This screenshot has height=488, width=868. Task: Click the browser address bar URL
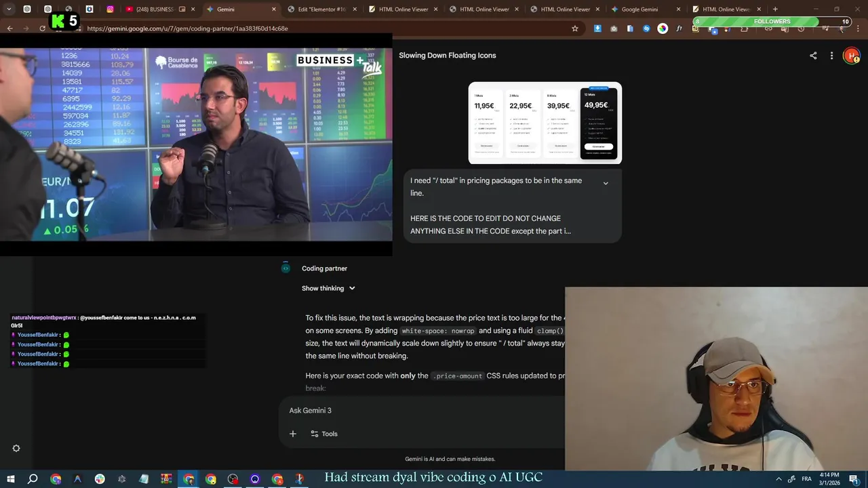tap(188, 28)
